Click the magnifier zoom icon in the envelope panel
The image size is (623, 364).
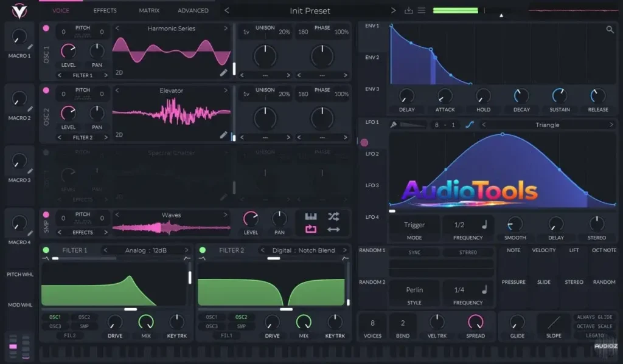tap(611, 29)
